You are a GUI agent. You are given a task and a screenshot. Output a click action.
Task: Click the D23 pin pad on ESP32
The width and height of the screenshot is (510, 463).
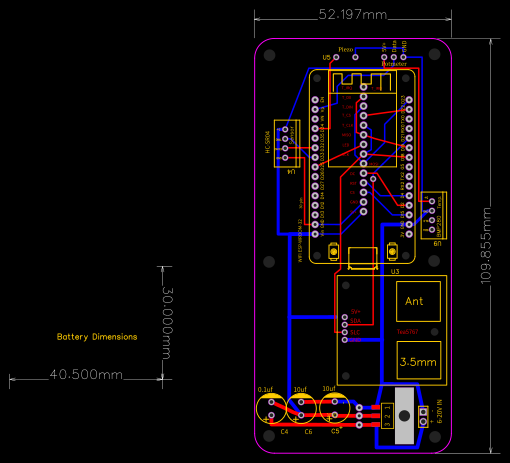point(409,100)
